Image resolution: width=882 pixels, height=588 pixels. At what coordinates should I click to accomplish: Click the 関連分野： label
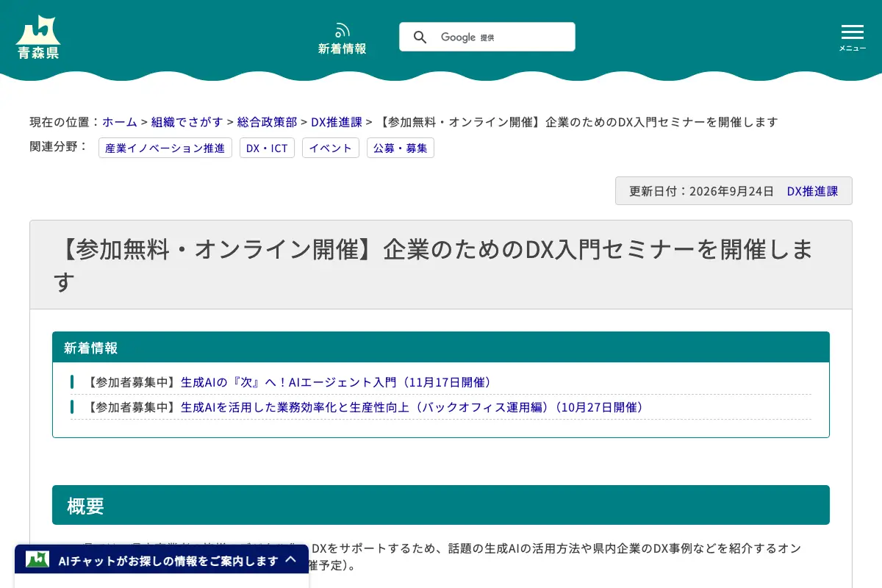click(59, 146)
